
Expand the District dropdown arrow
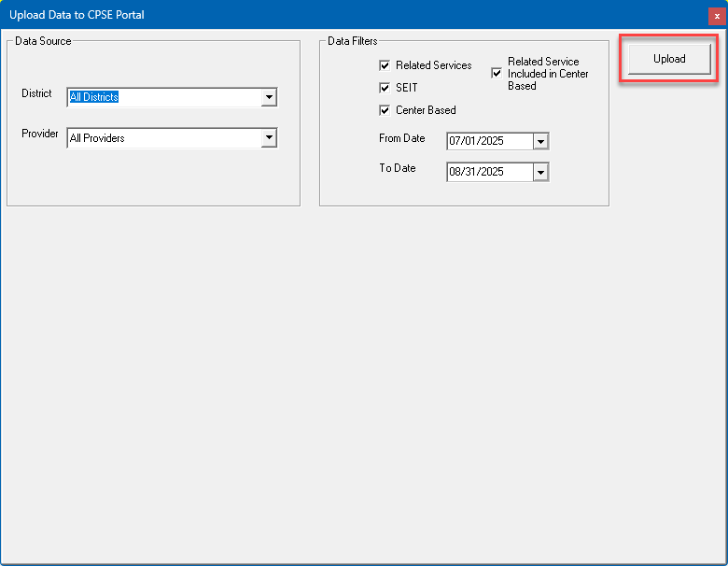269,97
